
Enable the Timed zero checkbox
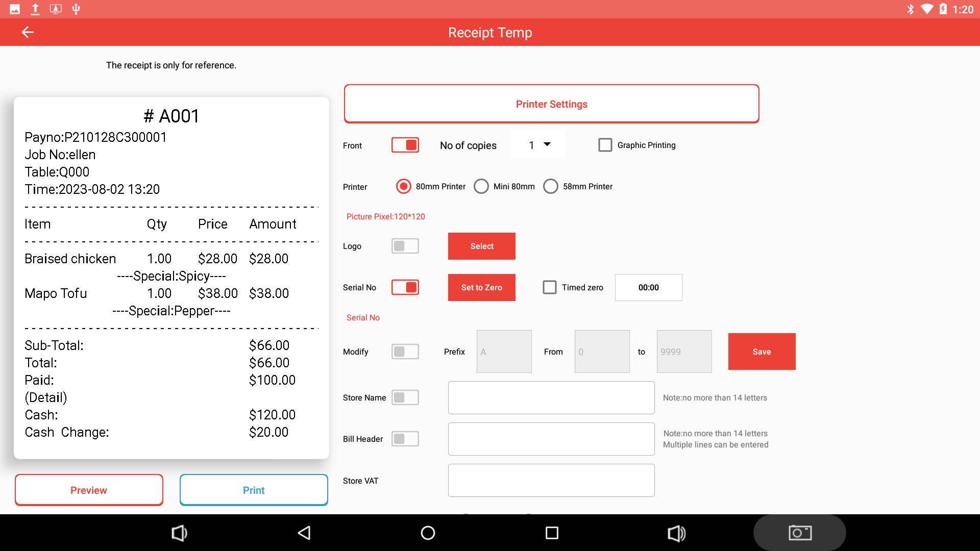(x=550, y=288)
